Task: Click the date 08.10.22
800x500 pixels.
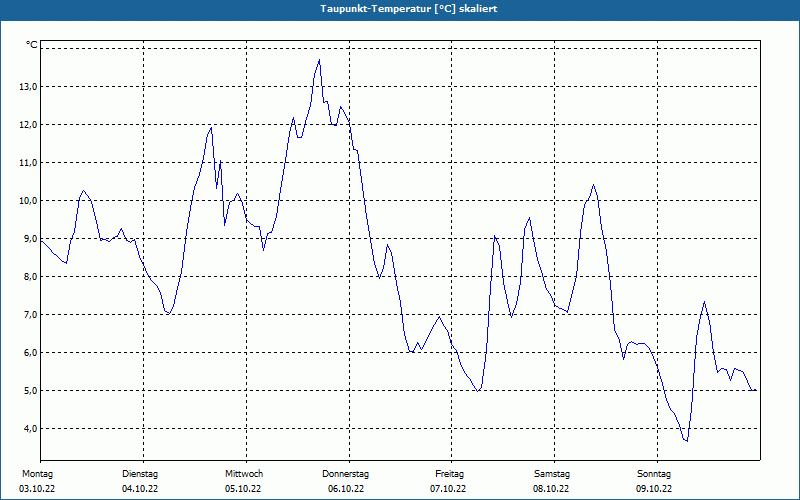Action: click(x=551, y=489)
